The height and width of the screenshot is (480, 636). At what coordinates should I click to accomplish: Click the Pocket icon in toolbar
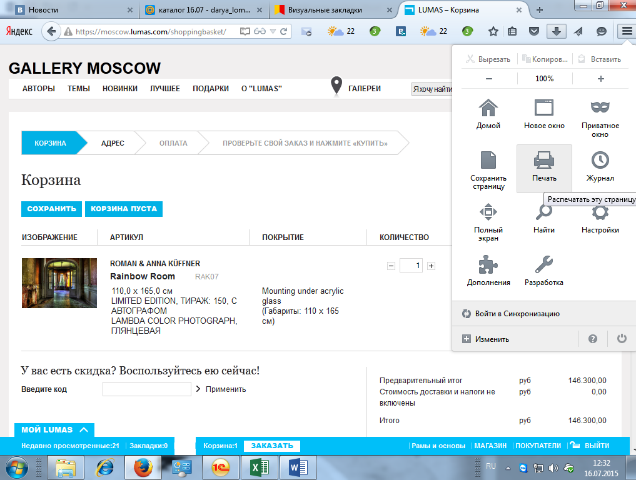coord(534,31)
